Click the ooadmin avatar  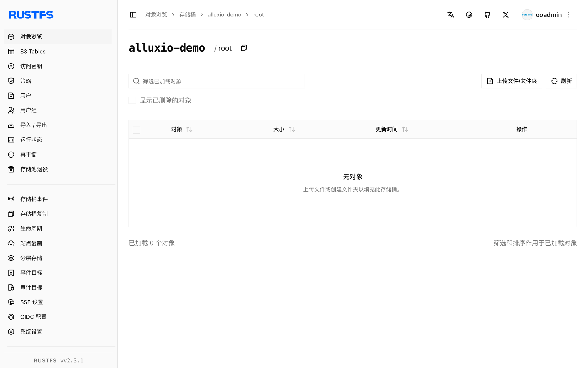527,15
